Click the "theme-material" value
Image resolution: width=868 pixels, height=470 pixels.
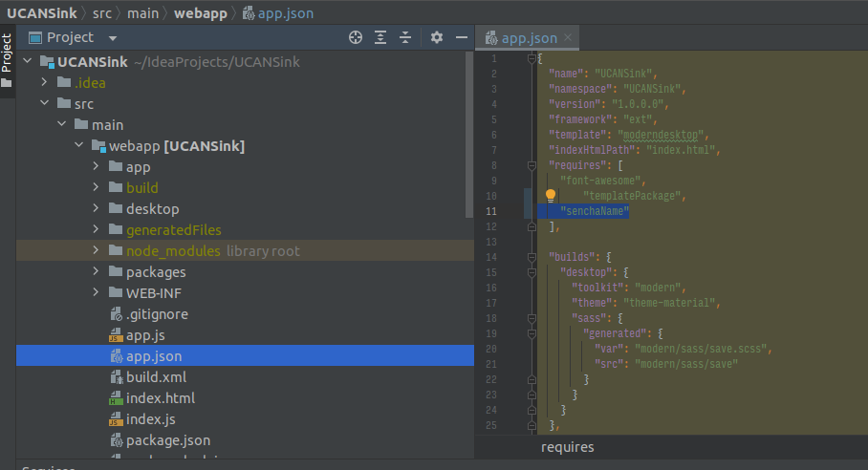(669, 303)
